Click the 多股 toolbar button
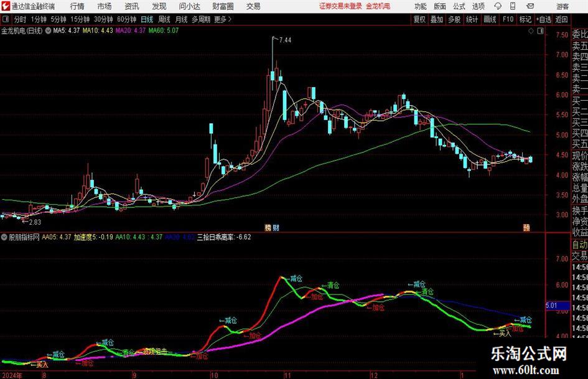 [454, 19]
